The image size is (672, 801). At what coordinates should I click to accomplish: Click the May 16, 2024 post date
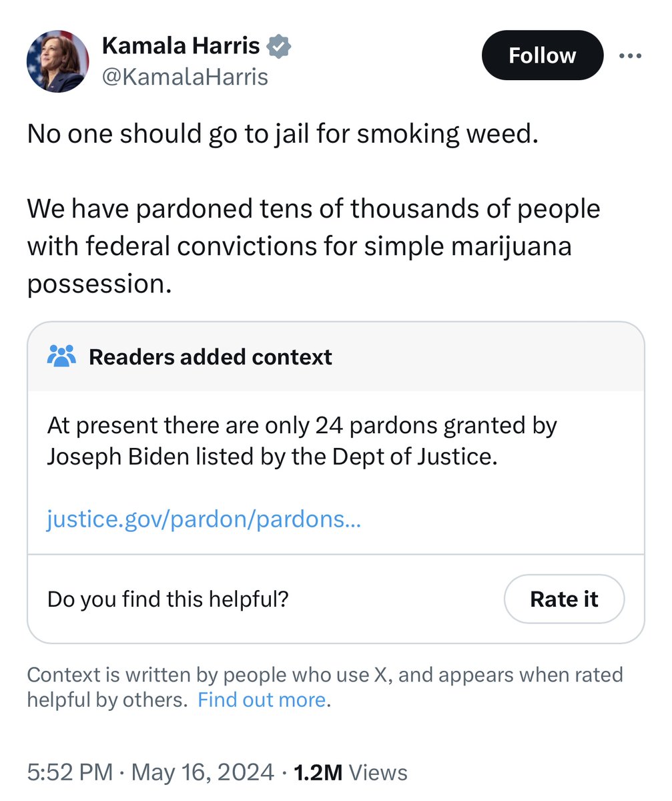[202, 772]
